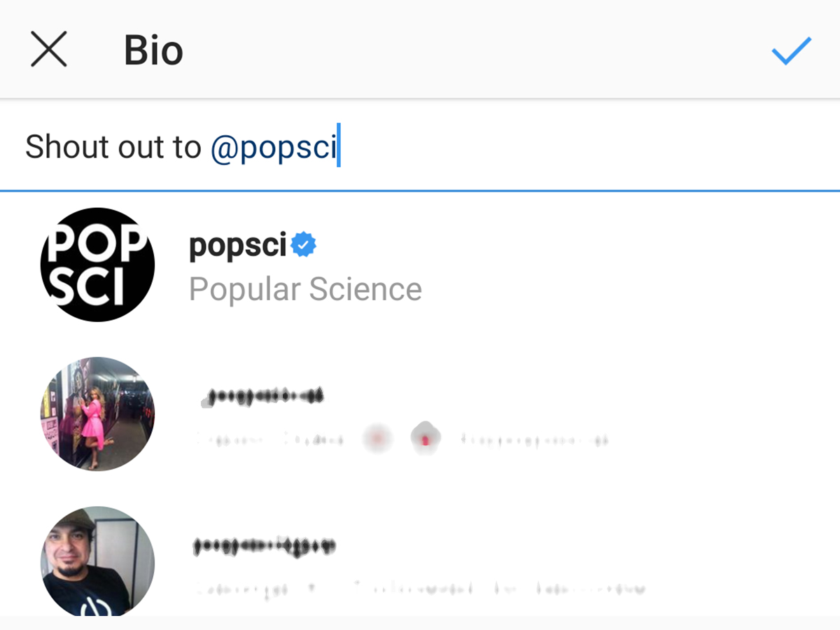Pick the blurred username beside pink dress photo
Screen dimensions: 840x630
(x=262, y=396)
